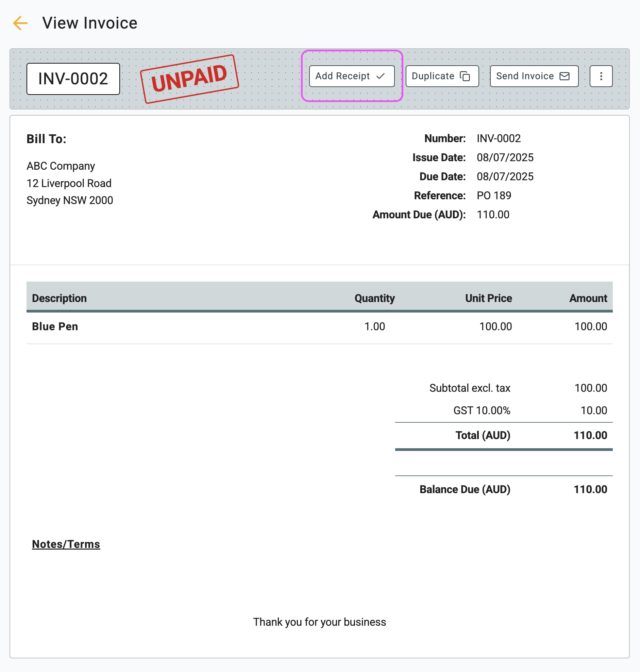
Task: Click the PO 189 reference value
Action: [494, 196]
